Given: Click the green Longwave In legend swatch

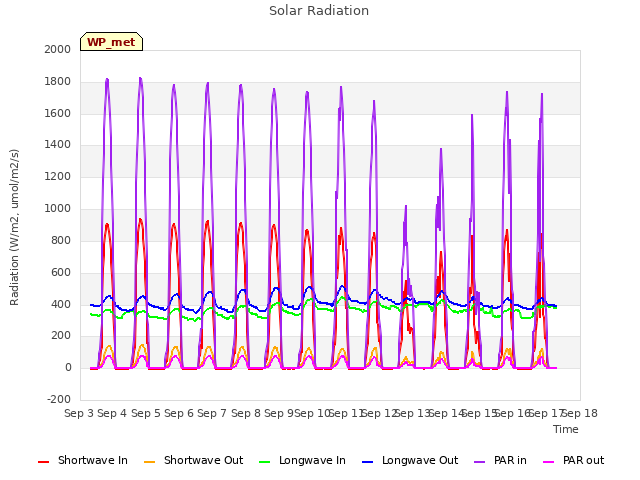Looking at the screenshot, I should [265, 462].
